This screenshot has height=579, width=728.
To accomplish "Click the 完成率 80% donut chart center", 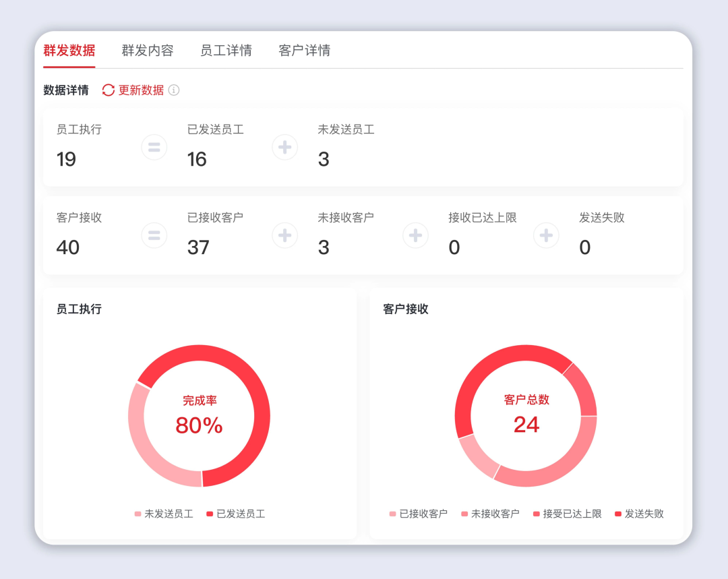I will 199,416.
